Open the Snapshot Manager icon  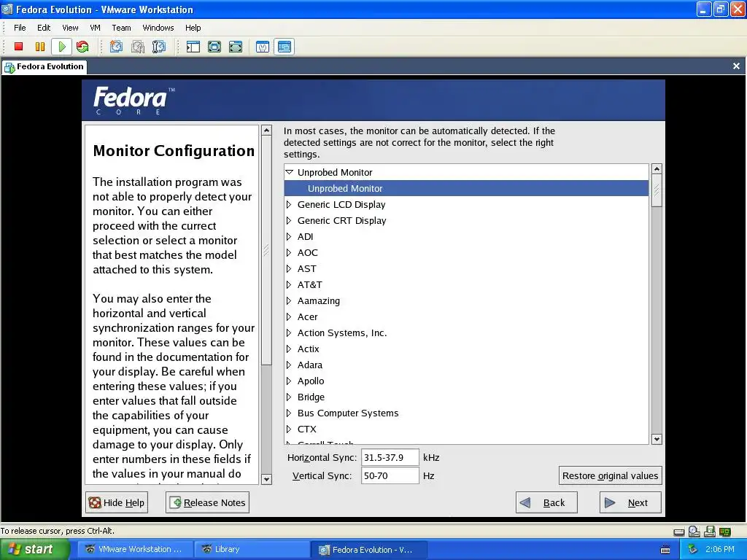tap(158, 47)
